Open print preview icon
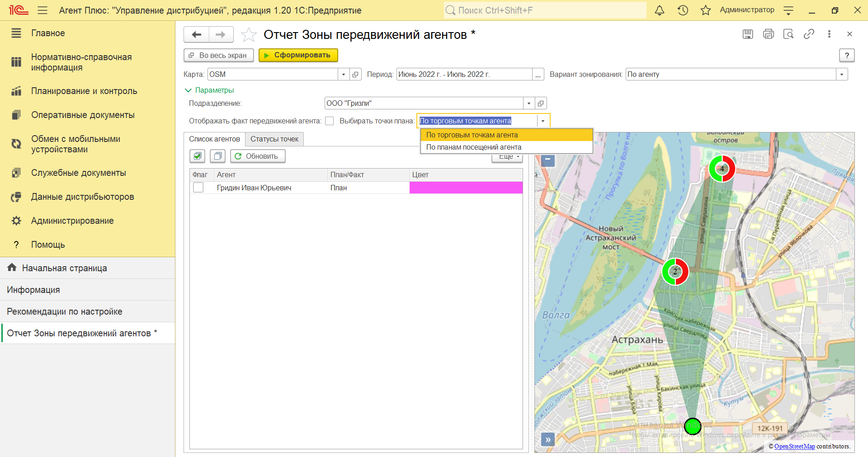 tap(788, 34)
